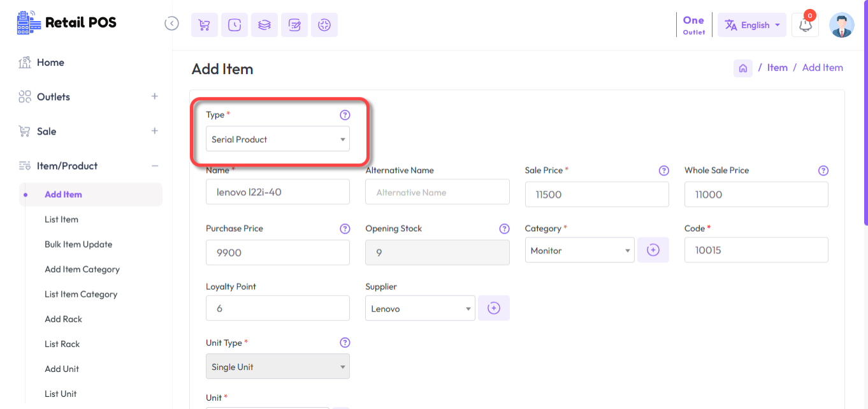Click the Sale Price help icon
Screen dimensions: 868x409
(x=663, y=170)
